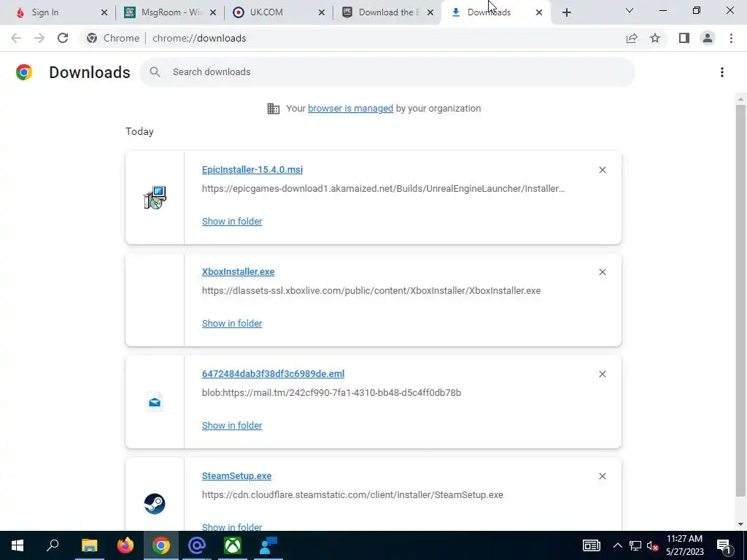The width and height of the screenshot is (747, 560).
Task: Open the notification center
Action: [x=724, y=545]
